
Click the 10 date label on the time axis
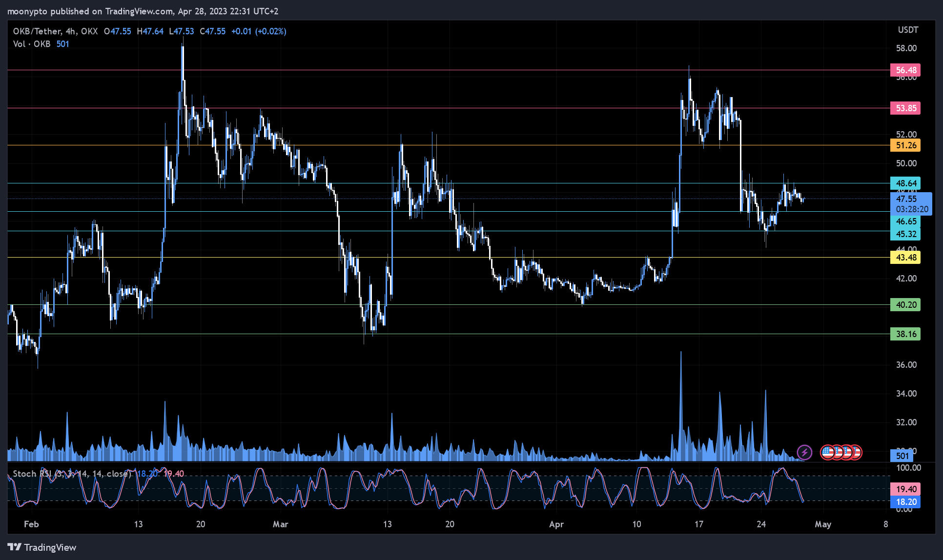tap(636, 524)
